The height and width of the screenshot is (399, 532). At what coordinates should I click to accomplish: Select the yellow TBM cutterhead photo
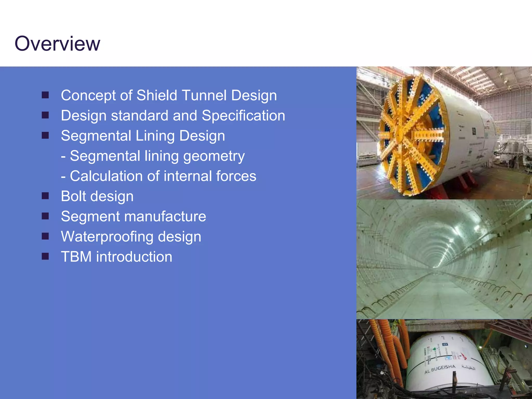[x=444, y=133]
